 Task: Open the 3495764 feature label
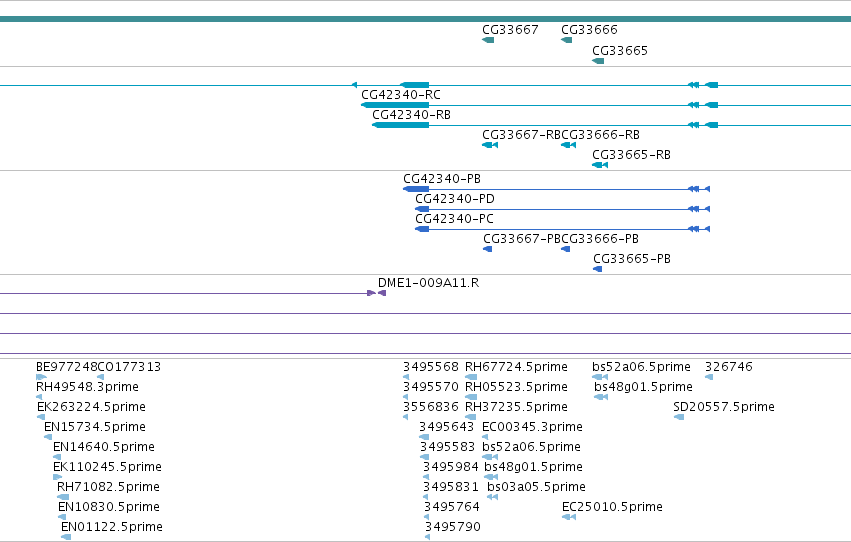[452, 507]
